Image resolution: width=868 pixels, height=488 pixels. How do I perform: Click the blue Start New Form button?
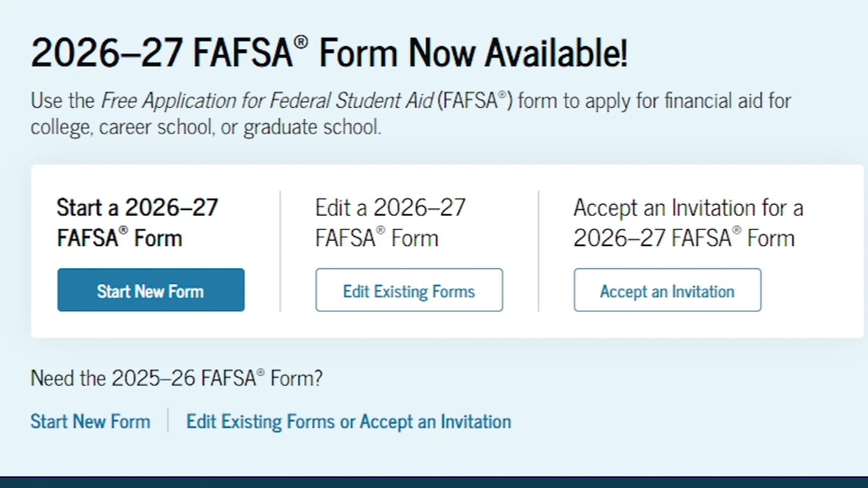point(151,290)
